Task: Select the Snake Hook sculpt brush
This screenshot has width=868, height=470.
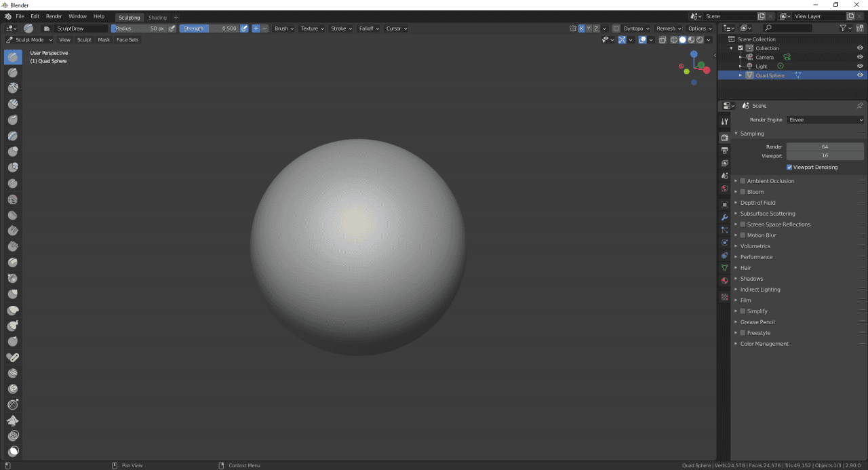Action: (12, 324)
